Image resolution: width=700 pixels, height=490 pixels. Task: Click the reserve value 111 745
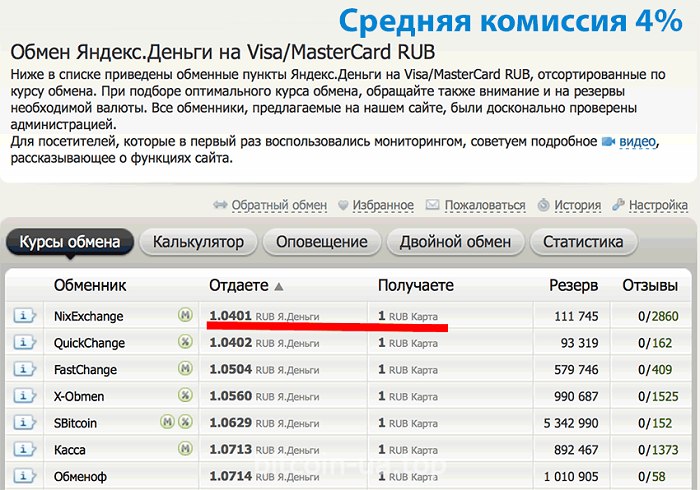576,316
